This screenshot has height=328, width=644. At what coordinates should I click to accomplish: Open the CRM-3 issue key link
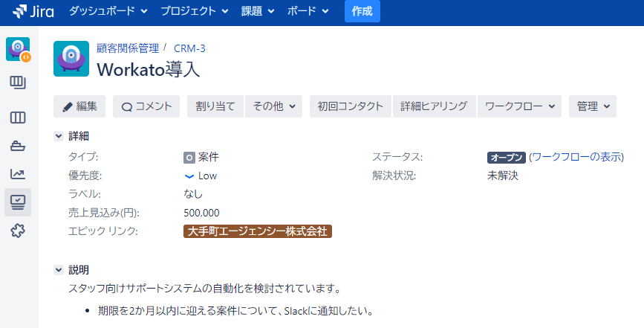point(189,48)
